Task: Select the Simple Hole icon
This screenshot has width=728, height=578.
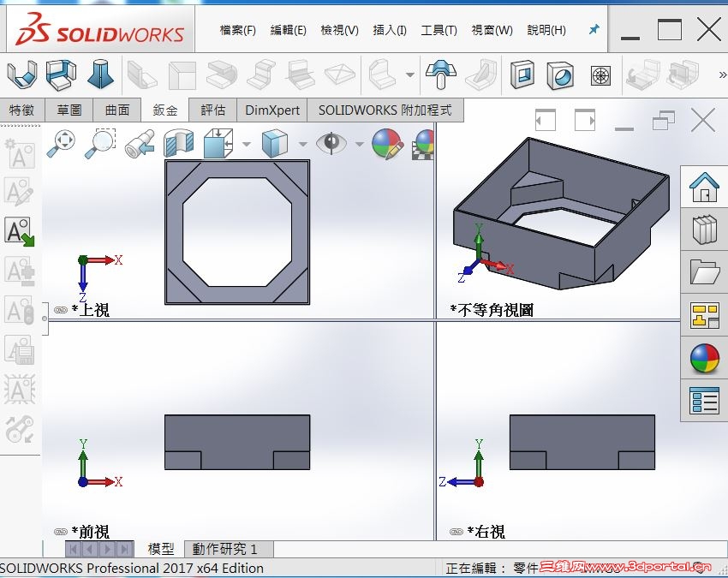Action: coord(560,75)
